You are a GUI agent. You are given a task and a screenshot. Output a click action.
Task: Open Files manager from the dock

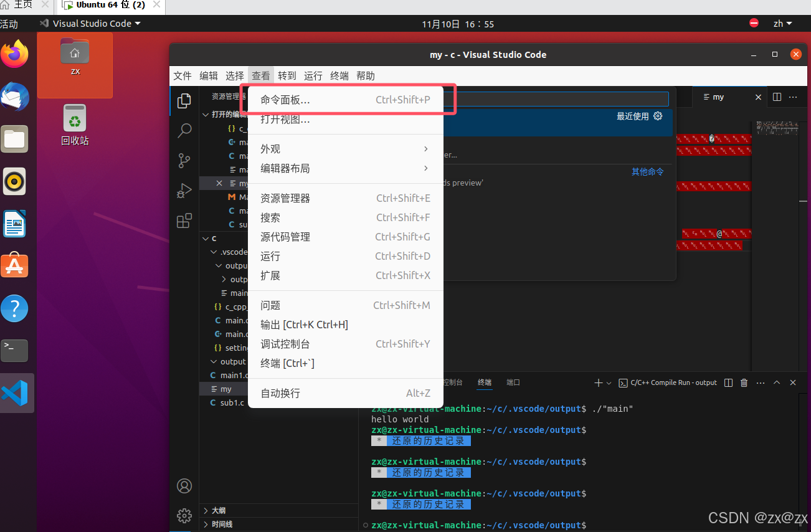tap(15, 139)
